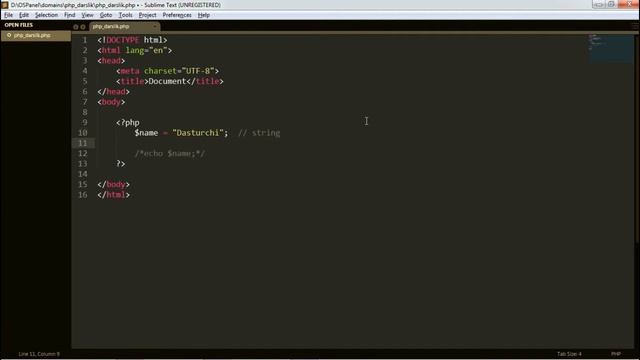Open the Edit menu
Screen dimensions: 640x360
(x=24, y=15)
